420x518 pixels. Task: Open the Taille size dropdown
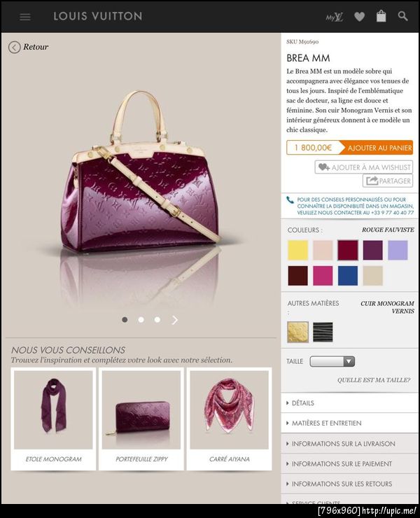pos(332,361)
